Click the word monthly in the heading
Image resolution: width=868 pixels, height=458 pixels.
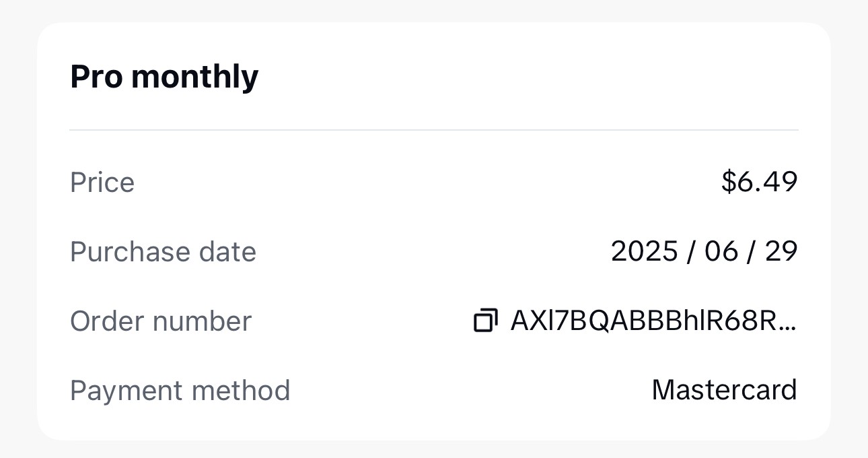point(194,77)
